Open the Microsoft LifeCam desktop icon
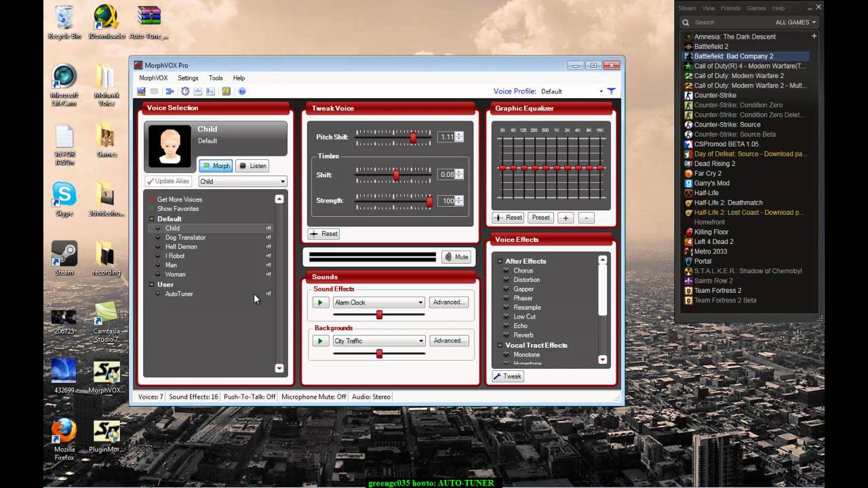The image size is (868, 488). tap(64, 84)
